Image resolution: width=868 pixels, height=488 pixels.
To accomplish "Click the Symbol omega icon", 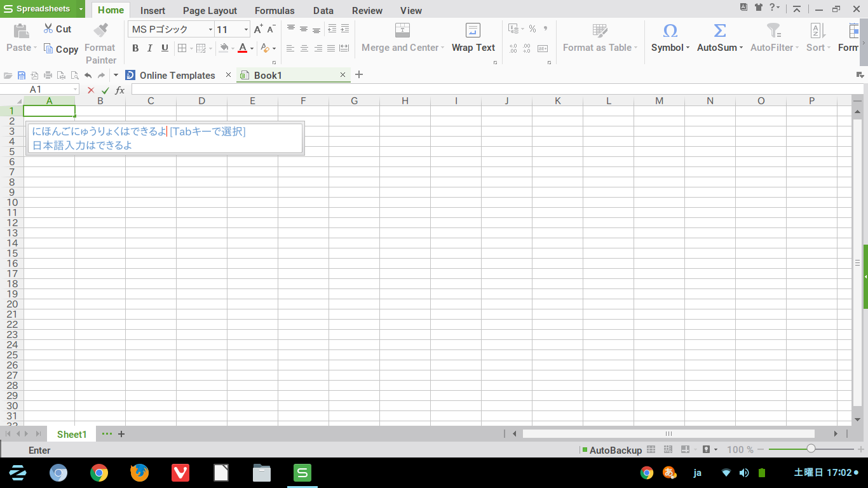I will tap(670, 30).
